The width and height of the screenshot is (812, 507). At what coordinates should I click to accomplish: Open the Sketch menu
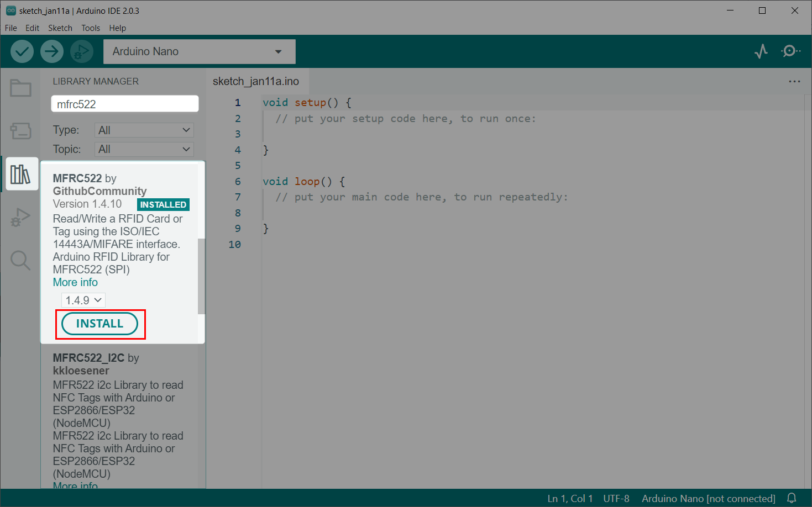click(60, 28)
